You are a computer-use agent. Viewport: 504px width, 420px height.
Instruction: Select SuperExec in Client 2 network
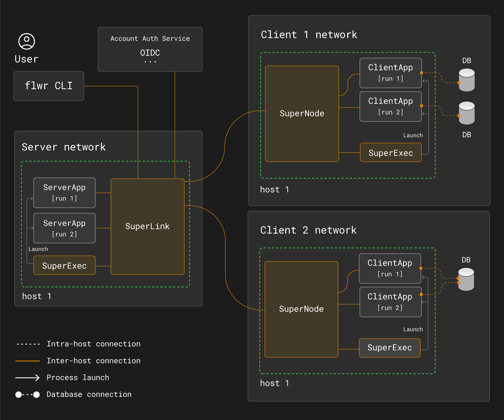[390, 348]
